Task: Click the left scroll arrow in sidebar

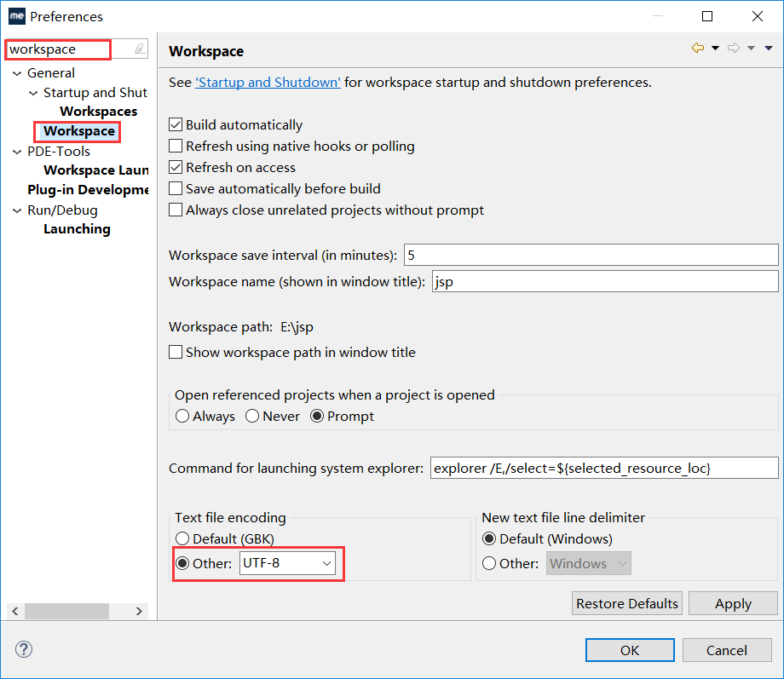Action: click(x=15, y=611)
